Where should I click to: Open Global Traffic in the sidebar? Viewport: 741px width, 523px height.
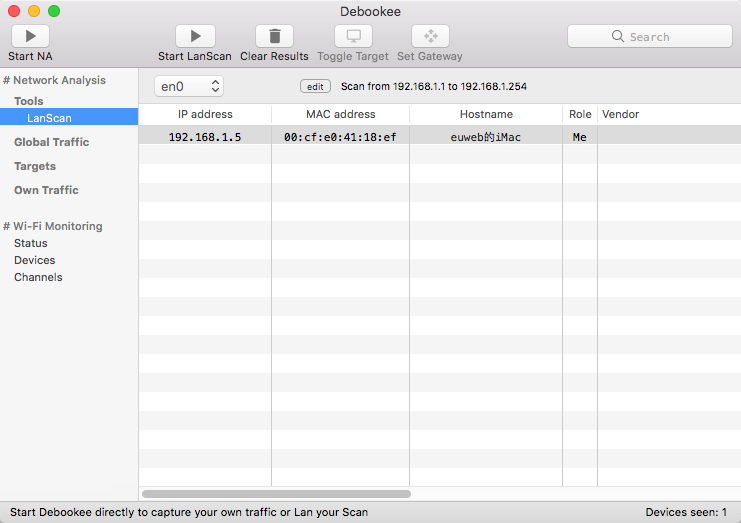point(52,142)
